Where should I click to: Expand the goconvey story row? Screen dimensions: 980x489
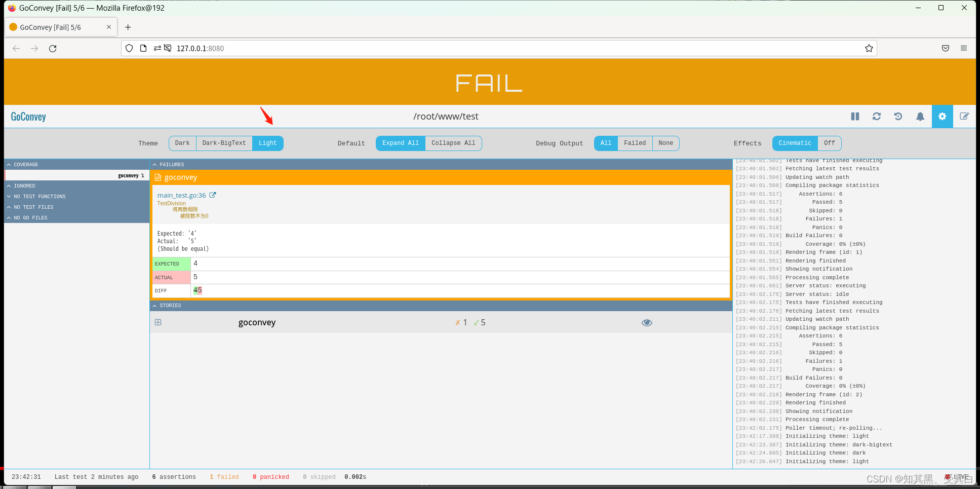coord(158,322)
